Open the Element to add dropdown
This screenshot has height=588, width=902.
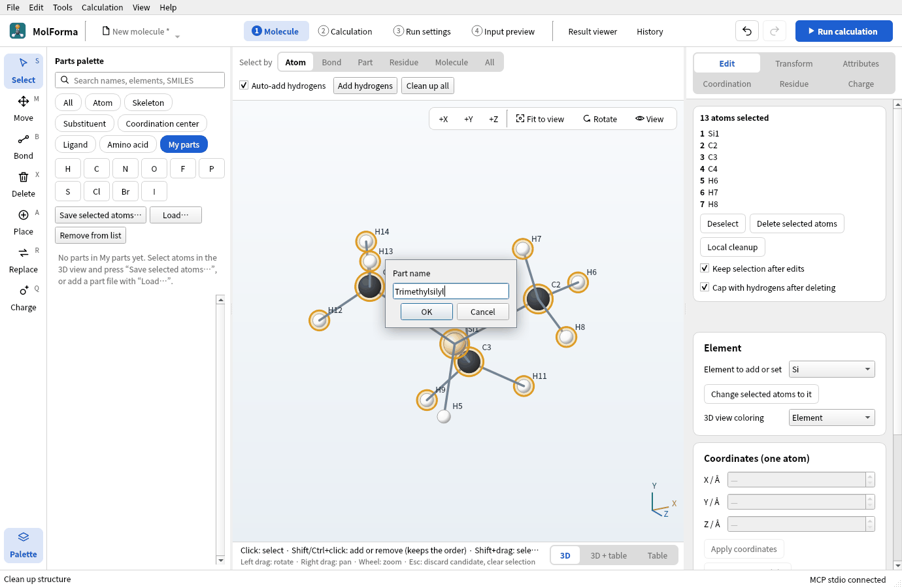832,369
